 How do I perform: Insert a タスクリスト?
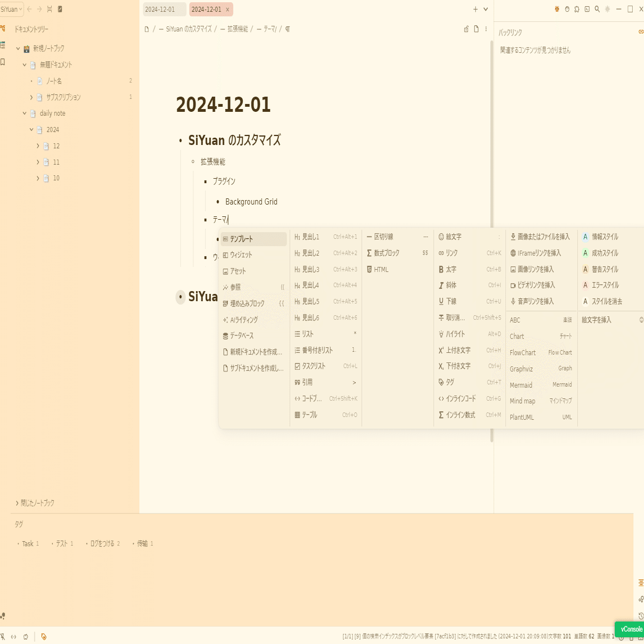[x=326, y=366]
